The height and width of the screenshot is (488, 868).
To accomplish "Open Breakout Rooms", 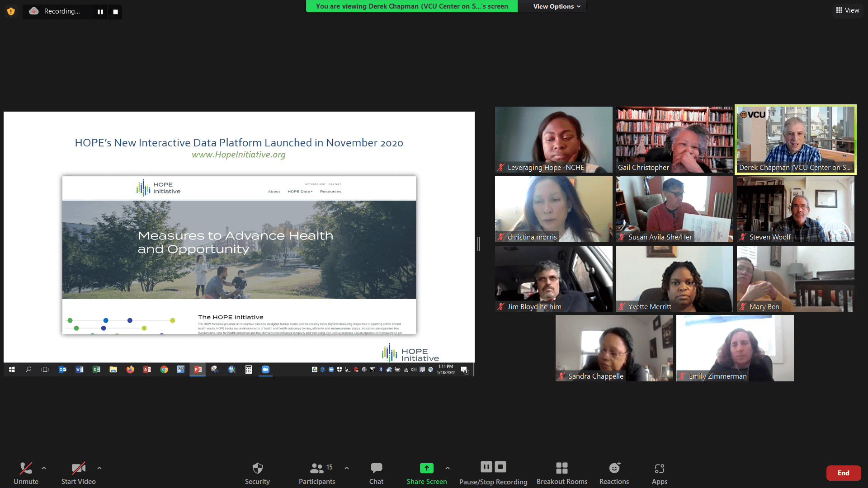I will pyautogui.click(x=562, y=473).
